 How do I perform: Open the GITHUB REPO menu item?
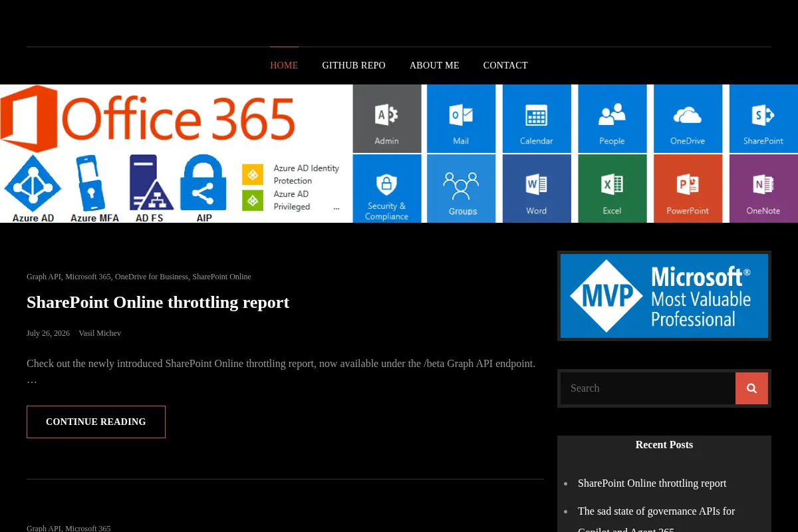[x=354, y=65]
